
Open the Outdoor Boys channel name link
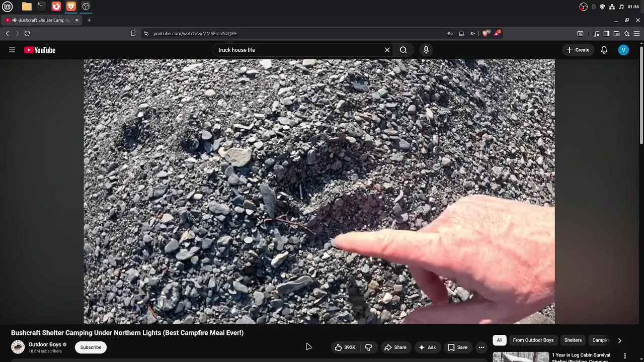pos(45,344)
